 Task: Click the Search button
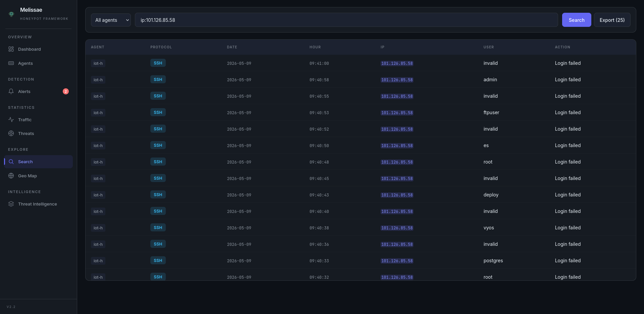click(x=577, y=20)
